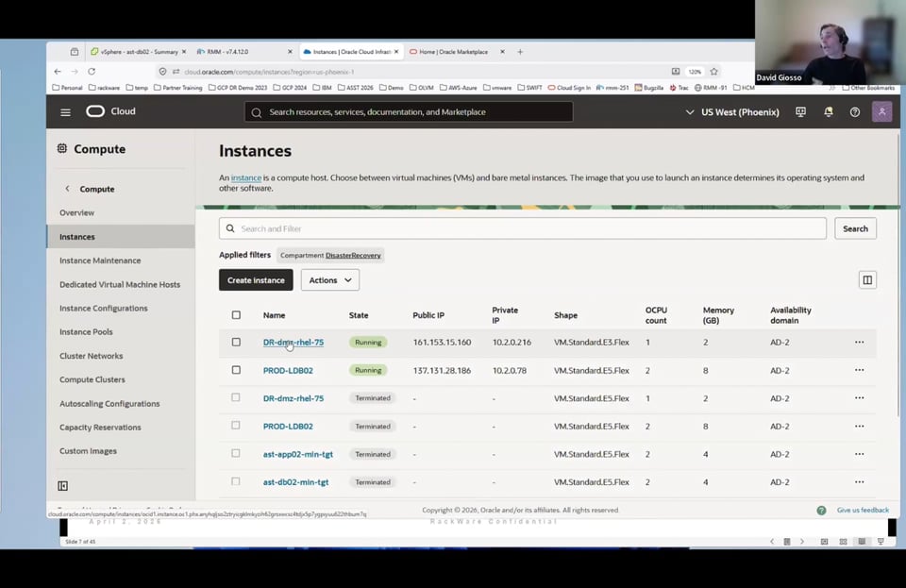The image size is (906, 588).
Task: Open the running DR-dmz-rhel-75 instance link
Action: pyautogui.click(x=294, y=342)
